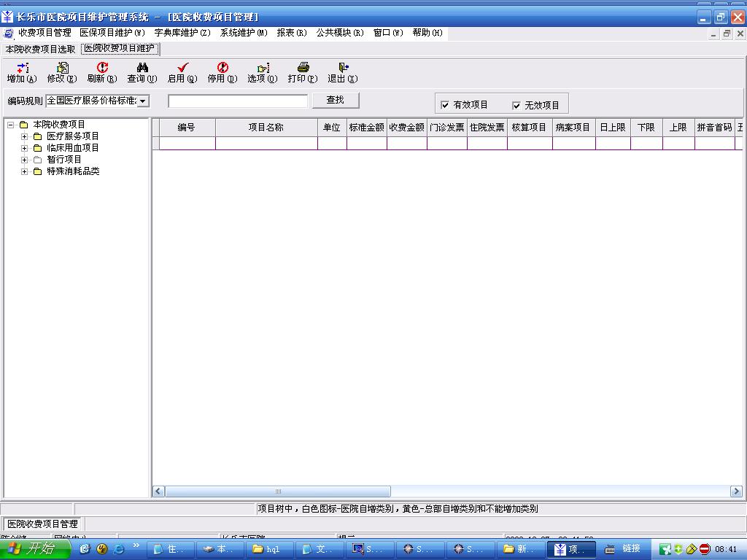Expand the 医疗服务项目 tree node
This screenshot has height=560, width=747.
[24, 136]
